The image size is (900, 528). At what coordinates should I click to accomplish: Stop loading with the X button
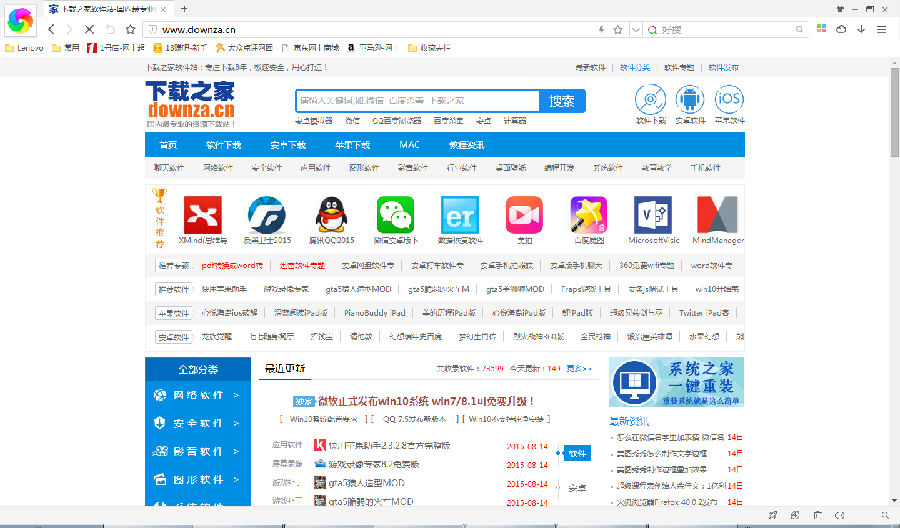click(x=90, y=29)
